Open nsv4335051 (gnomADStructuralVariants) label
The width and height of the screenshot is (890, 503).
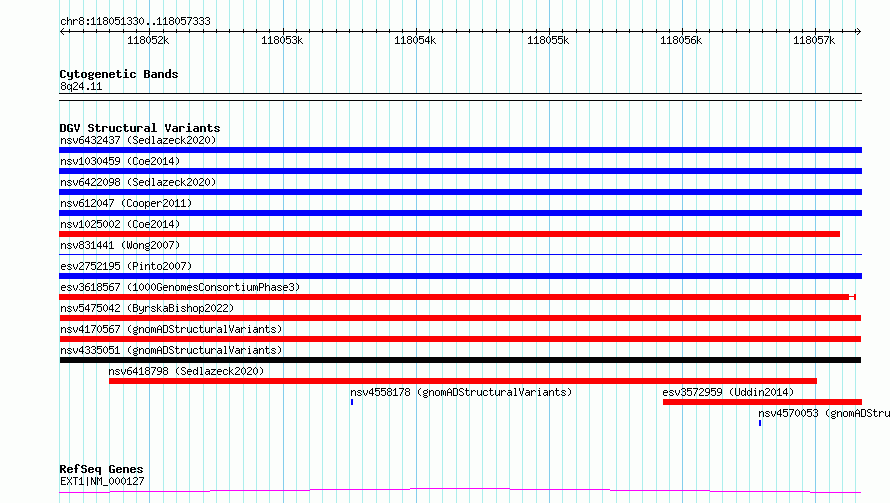[x=171, y=350]
